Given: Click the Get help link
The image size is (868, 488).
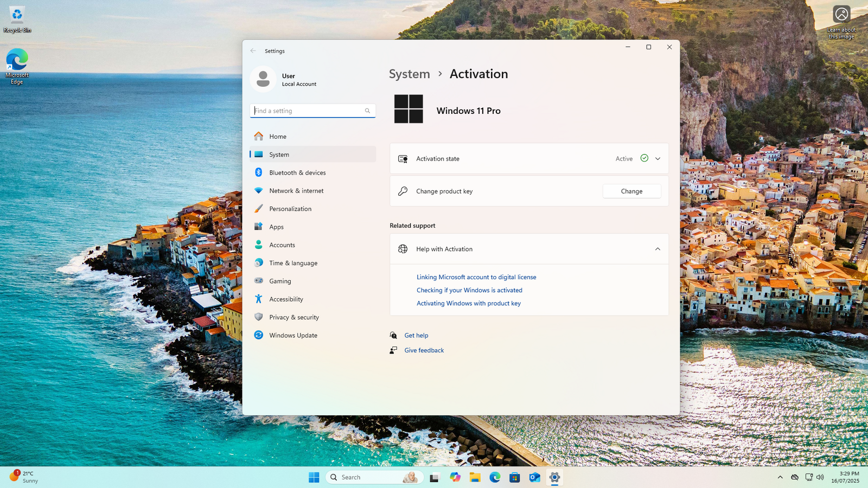Looking at the screenshot, I should tap(416, 336).
